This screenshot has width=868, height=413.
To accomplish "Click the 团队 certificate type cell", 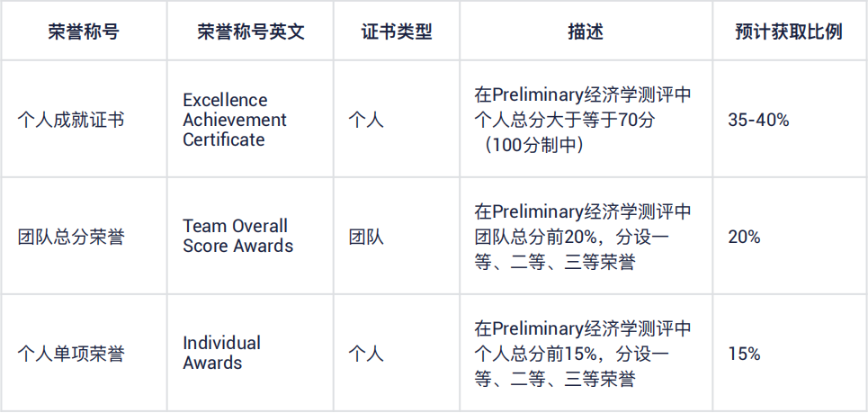I will tap(366, 237).
